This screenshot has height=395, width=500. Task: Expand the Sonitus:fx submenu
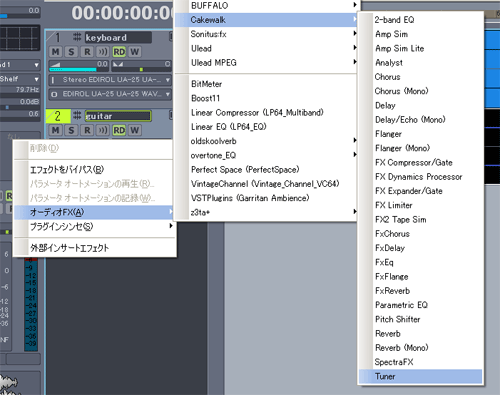(x=266, y=34)
